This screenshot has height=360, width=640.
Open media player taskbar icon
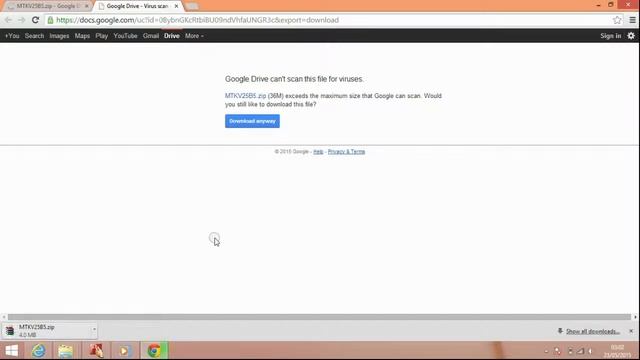(124, 351)
